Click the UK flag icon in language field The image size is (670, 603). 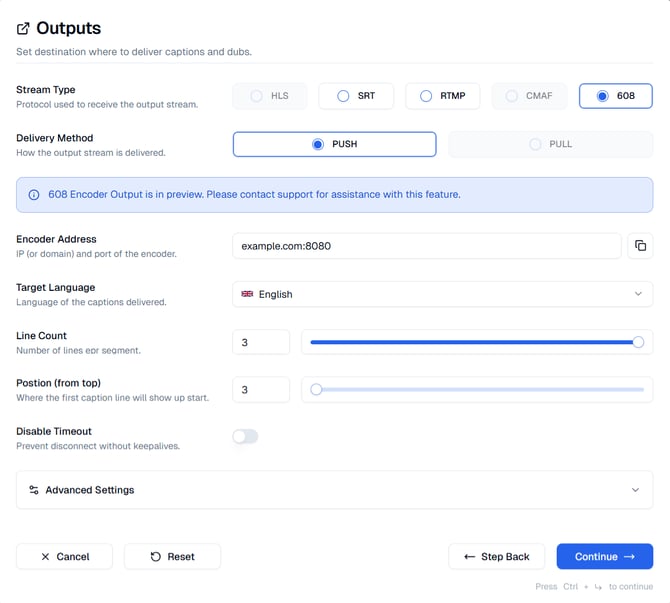(247, 294)
